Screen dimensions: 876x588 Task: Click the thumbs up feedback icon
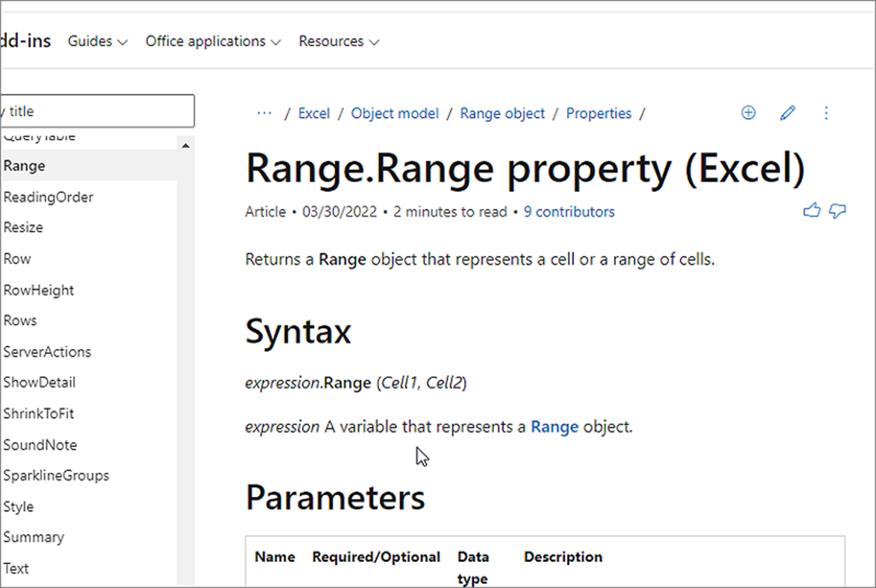point(812,210)
